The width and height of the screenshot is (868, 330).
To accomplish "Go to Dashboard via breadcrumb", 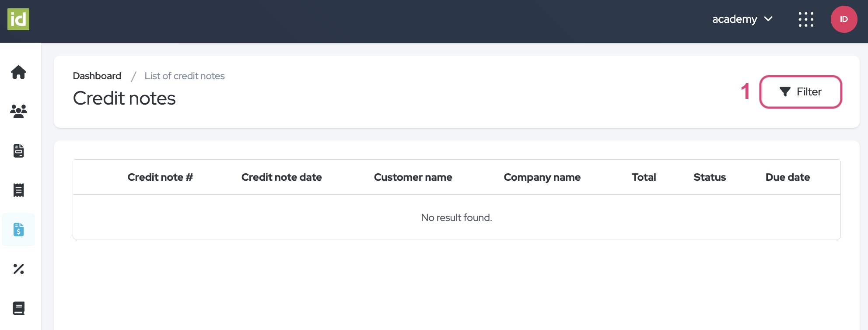I will (97, 76).
